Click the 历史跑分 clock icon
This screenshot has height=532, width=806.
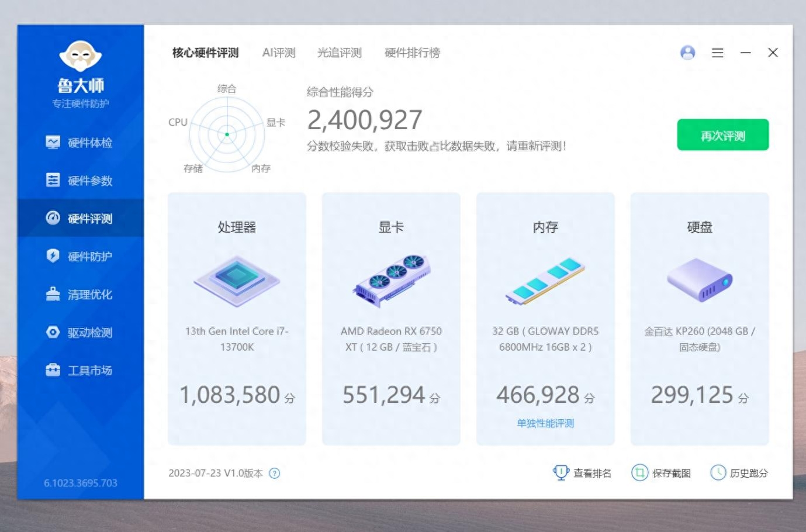[718, 472]
